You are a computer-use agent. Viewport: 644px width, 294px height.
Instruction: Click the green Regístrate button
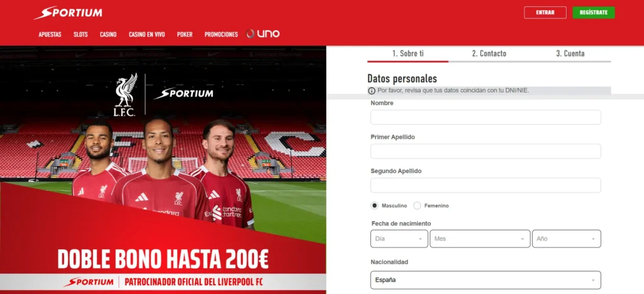pyautogui.click(x=594, y=13)
